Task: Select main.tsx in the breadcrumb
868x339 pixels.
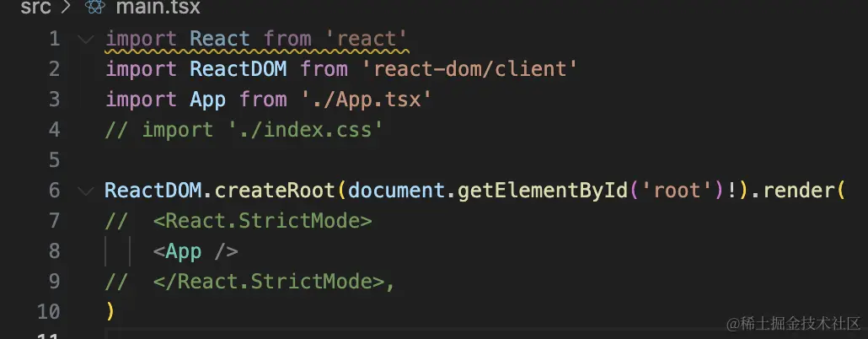Action: [x=158, y=8]
